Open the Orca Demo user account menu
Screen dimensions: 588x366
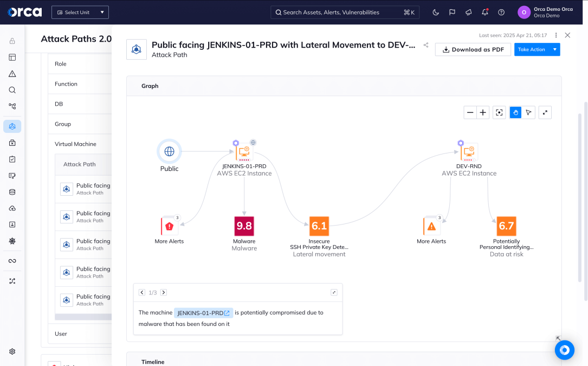(x=546, y=12)
